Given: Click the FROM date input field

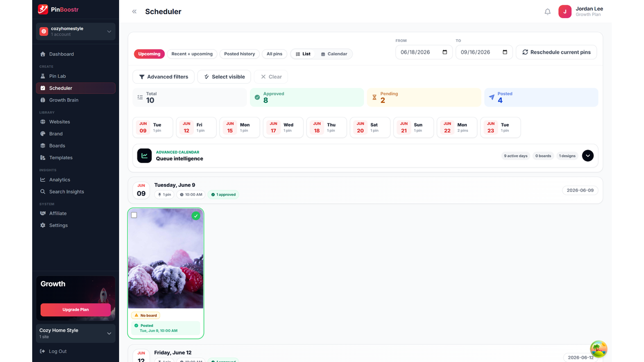Looking at the screenshot, I should point(424,52).
